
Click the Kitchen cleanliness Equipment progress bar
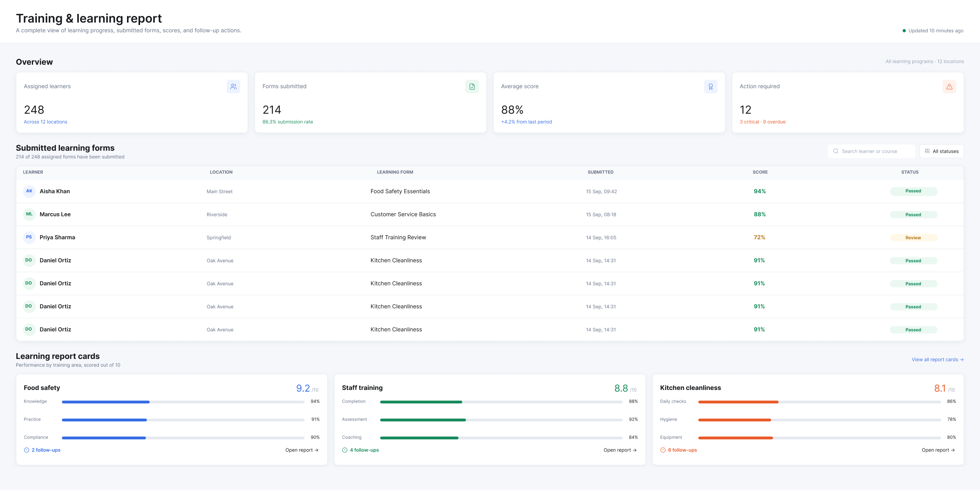click(x=820, y=438)
